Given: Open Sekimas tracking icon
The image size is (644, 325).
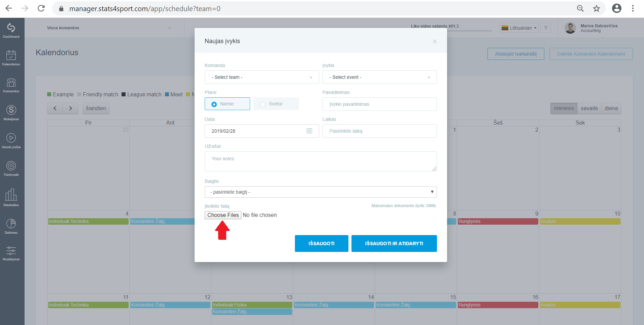Looking at the screenshot, I should point(11,224).
